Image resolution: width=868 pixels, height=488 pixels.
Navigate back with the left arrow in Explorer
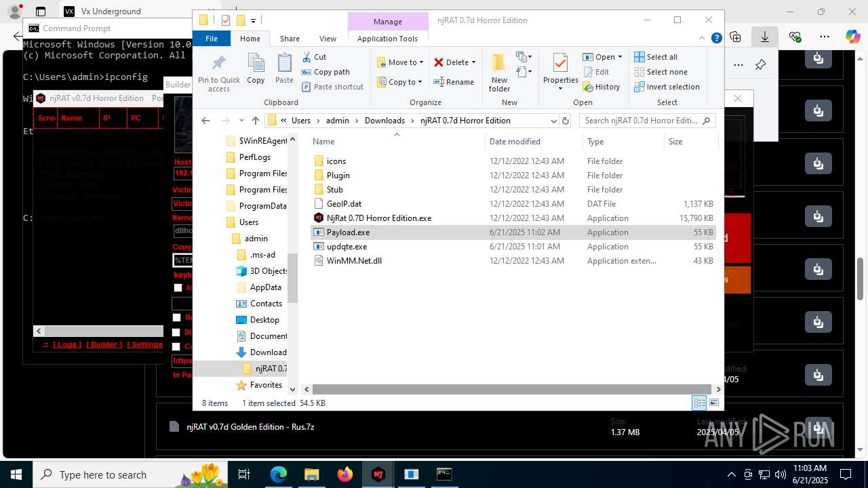click(x=205, y=121)
